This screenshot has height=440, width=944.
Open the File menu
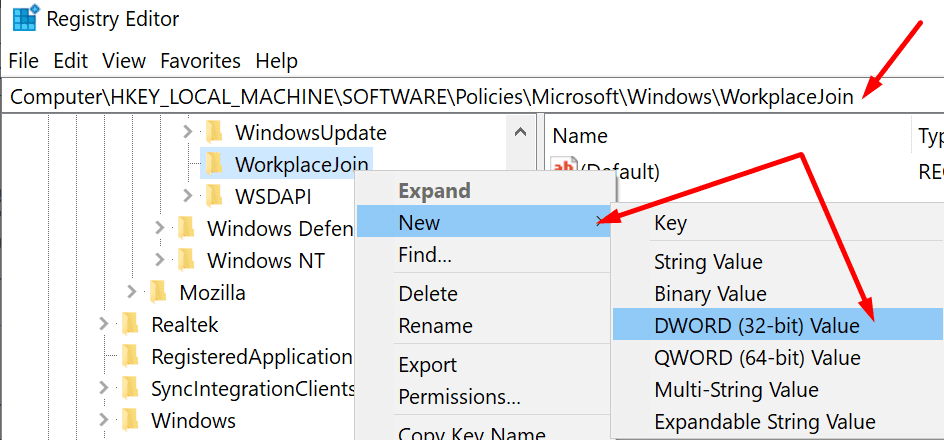(24, 61)
